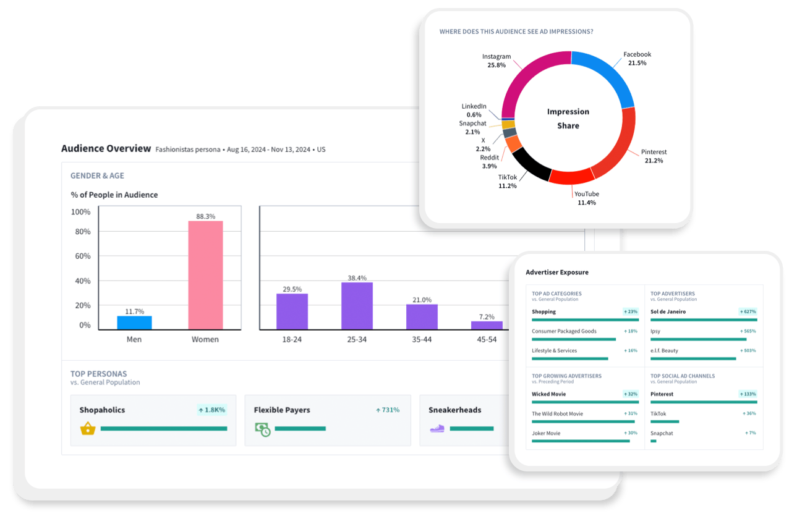Select the Men bar in gender chart
Image resolution: width=797 pixels, height=532 pixels.
pyautogui.click(x=134, y=323)
